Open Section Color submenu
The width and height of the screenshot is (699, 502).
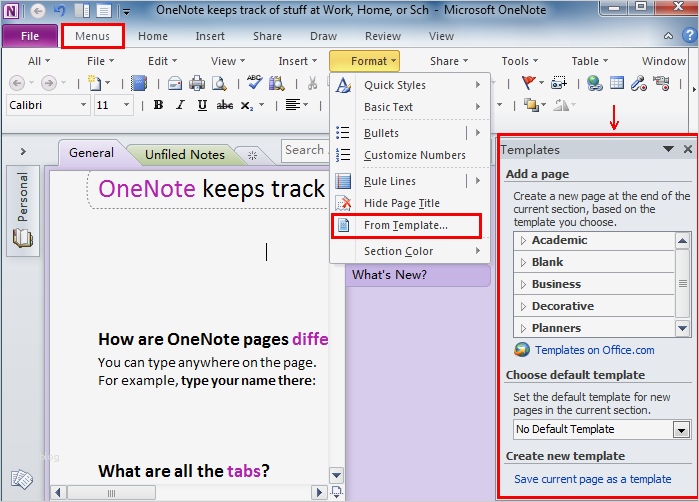point(410,251)
